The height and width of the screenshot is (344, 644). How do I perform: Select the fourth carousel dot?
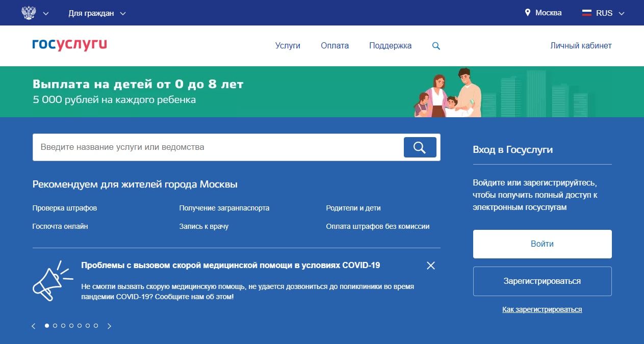click(x=71, y=325)
